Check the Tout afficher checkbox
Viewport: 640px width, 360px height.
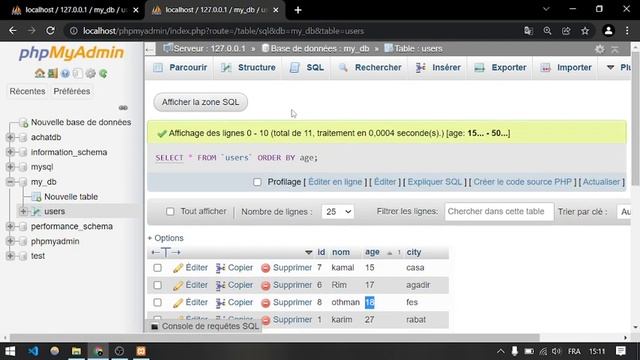point(170,211)
